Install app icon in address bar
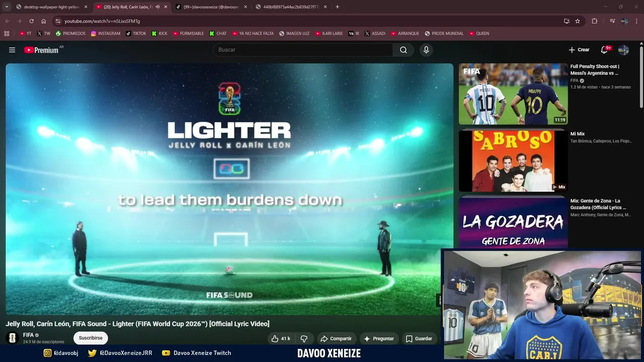Viewport: 644px width, 362px height. pyautogui.click(x=567, y=21)
